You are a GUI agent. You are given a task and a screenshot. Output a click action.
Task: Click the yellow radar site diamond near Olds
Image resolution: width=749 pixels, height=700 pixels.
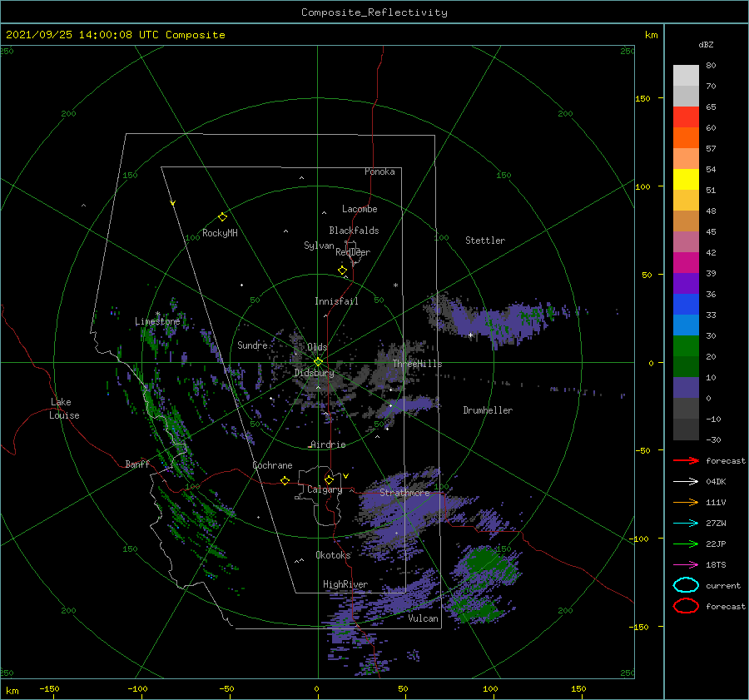pyautogui.click(x=318, y=362)
